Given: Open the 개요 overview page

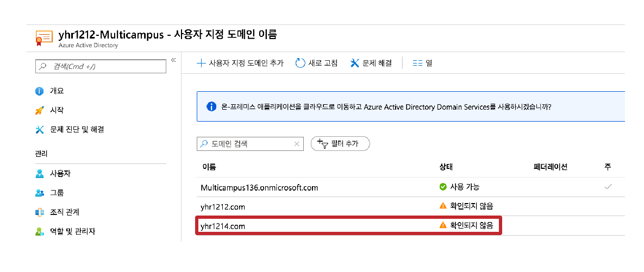Looking at the screenshot, I should click(x=57, y=91).
